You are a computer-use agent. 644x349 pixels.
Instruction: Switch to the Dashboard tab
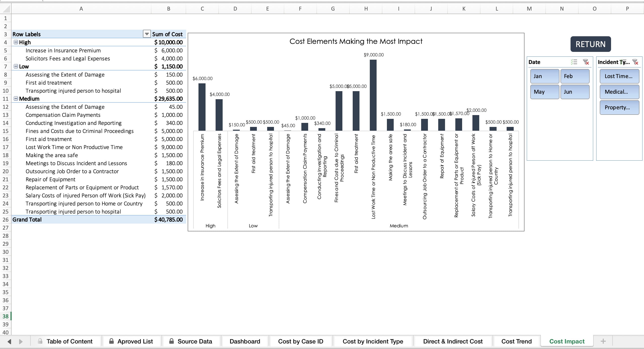click(245, 341)
